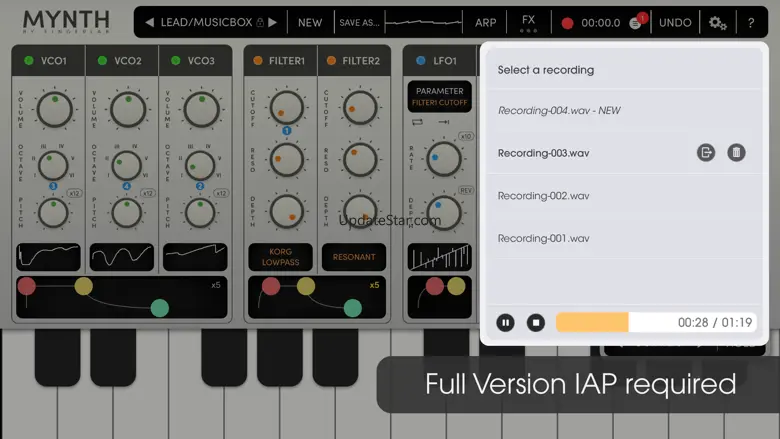Click blue badge 1 under FILTER1 cutoff
The height and width of the screenshot is (439, 780).
point(287,131)
